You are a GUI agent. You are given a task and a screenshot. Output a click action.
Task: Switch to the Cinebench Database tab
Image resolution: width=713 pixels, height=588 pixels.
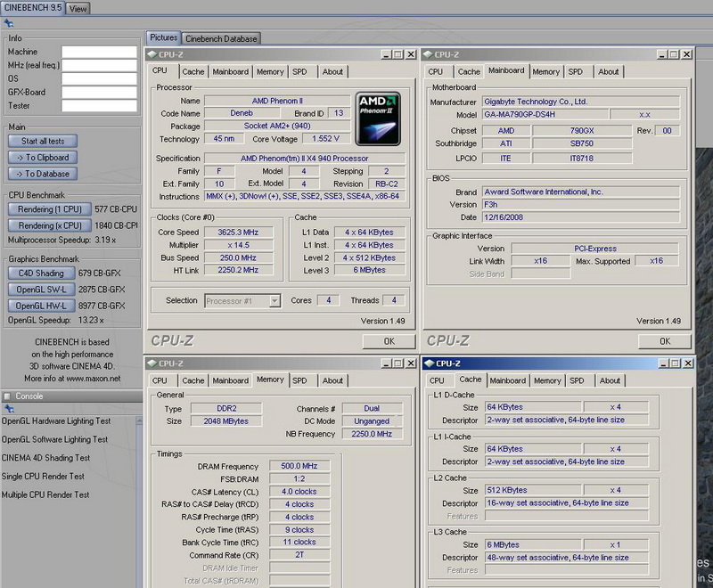[221, 38]
